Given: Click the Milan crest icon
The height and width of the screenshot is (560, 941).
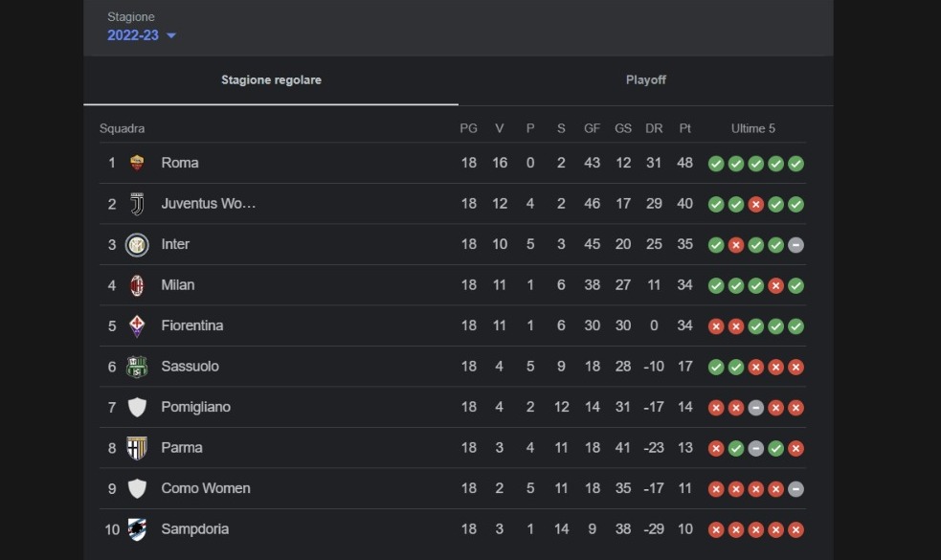Looking at the screenshot, I should pyautogui.click(x=137, y=284).
